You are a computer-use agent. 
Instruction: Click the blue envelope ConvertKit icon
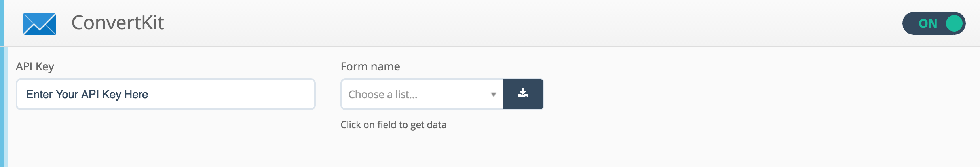coord(40,24)
